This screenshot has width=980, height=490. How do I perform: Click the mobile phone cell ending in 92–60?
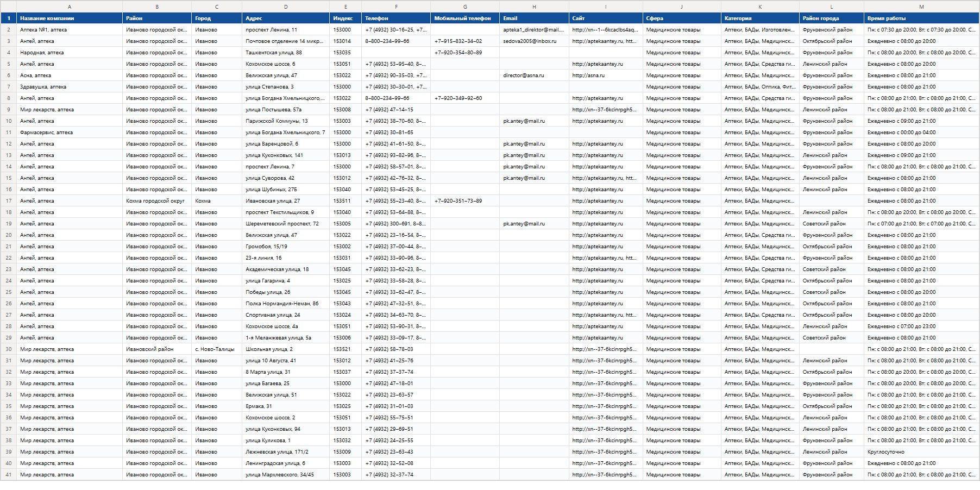point(465,98)
